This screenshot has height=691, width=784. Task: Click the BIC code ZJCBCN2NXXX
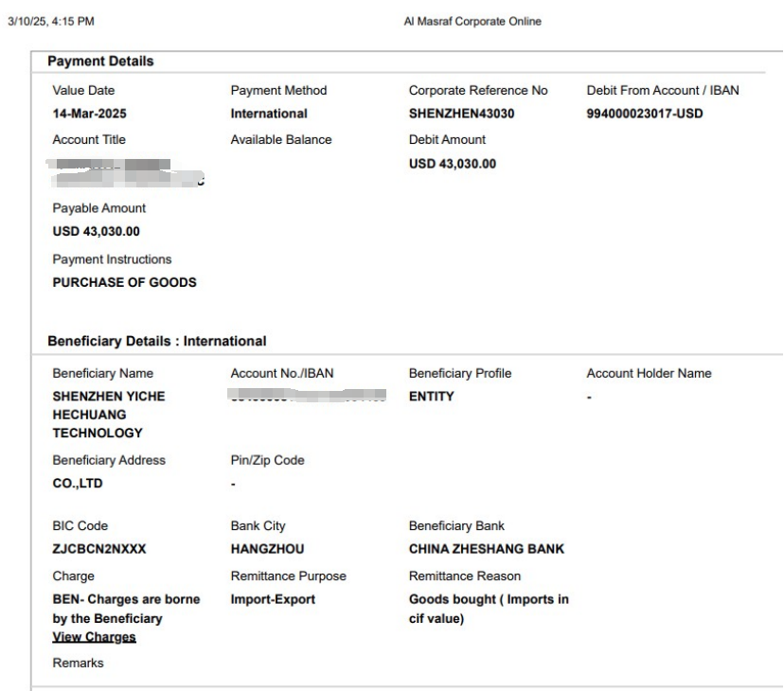pyautogui.click(x=99, y=549)
